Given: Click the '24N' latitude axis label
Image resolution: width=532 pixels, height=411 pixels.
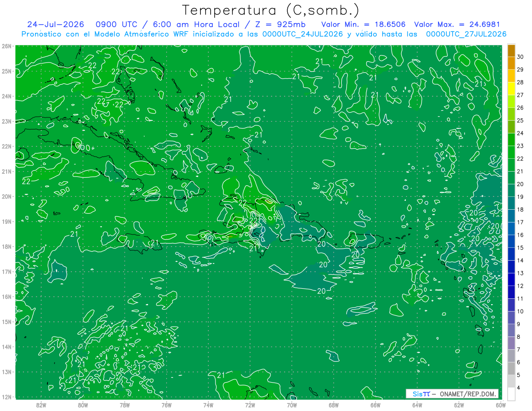Looking at the screenshot, I should tap(6, 96).
